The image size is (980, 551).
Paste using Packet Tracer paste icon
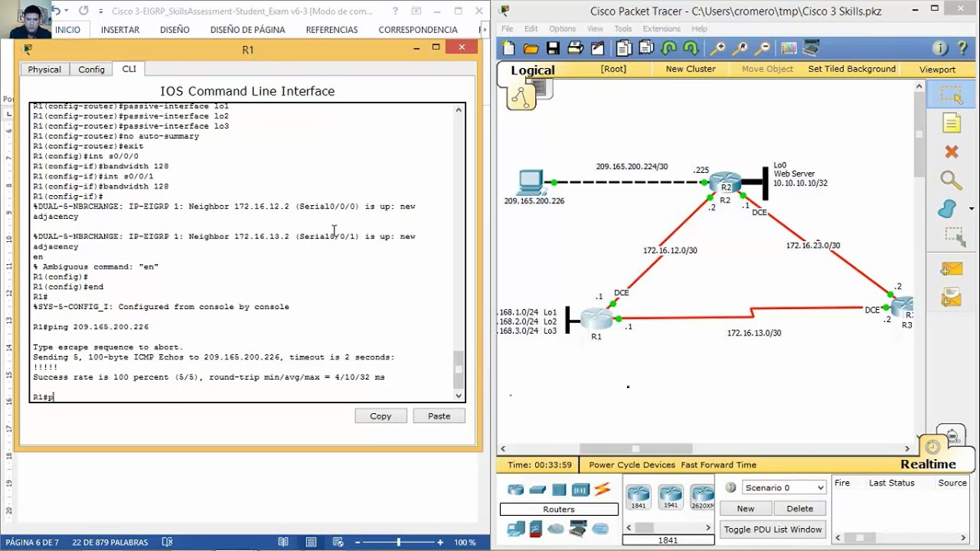point(646,49)
